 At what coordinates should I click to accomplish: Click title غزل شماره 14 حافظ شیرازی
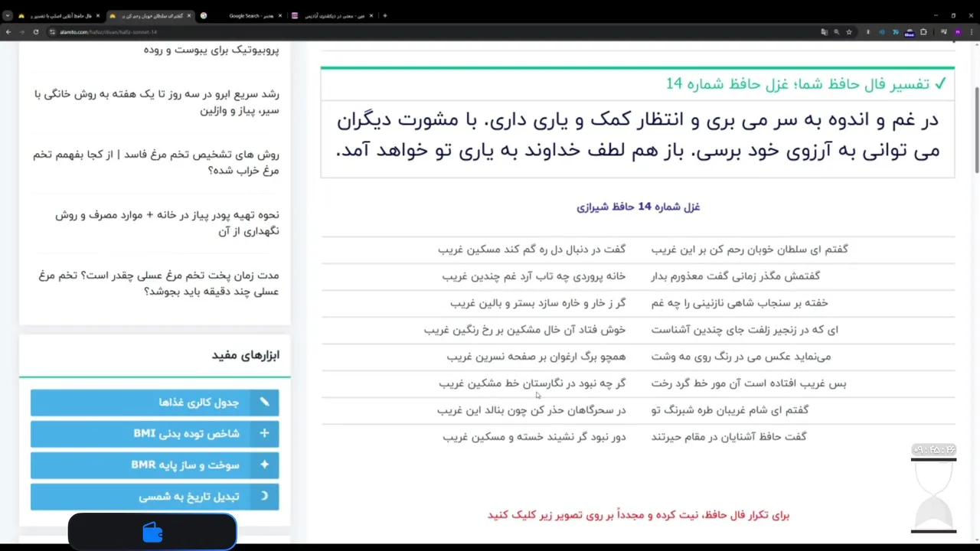point(638,207)
